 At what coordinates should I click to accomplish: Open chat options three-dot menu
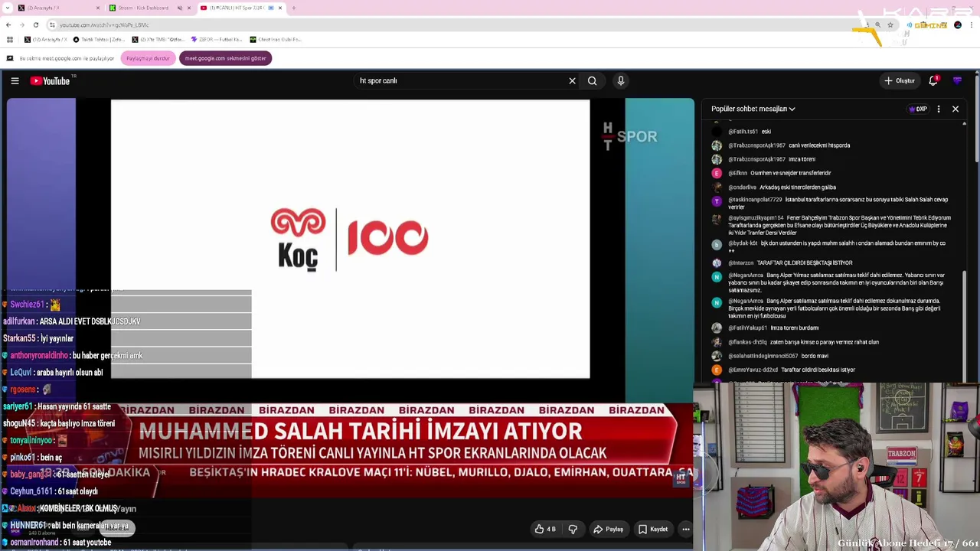(939, 109)
